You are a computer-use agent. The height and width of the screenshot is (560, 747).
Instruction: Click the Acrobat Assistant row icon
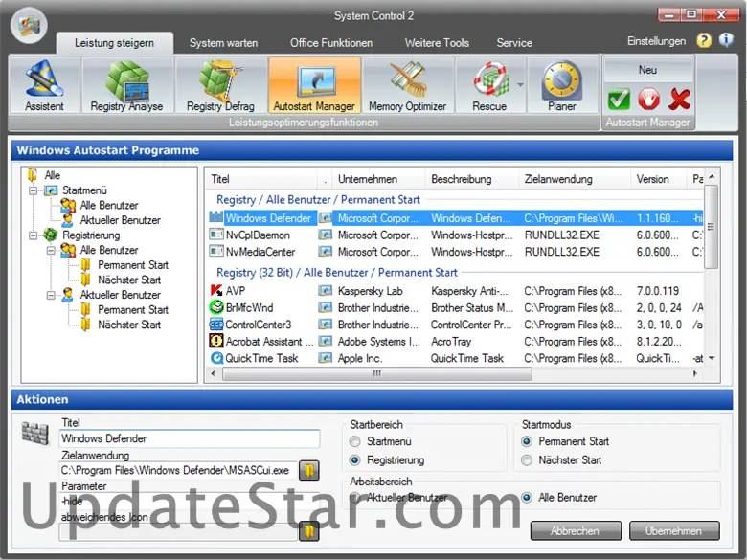tap(216, 341)
